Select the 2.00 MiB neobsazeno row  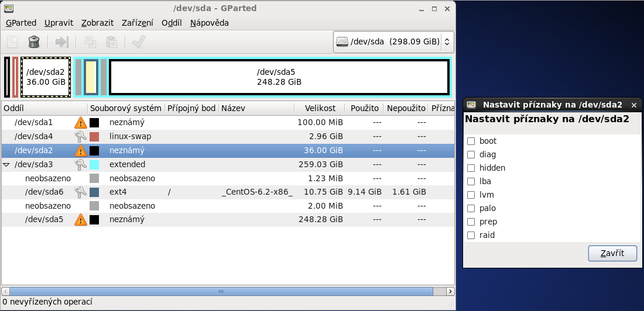228,206
